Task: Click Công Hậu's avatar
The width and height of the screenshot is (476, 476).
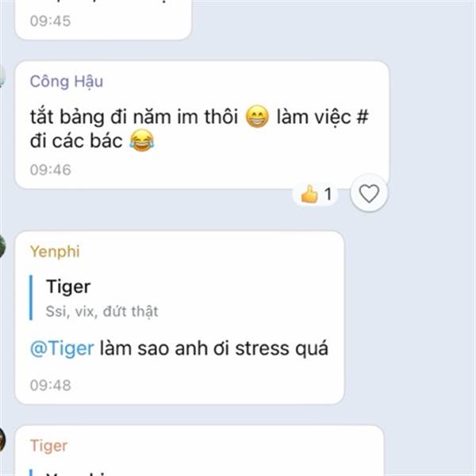Action: click(x=2, y=76)
